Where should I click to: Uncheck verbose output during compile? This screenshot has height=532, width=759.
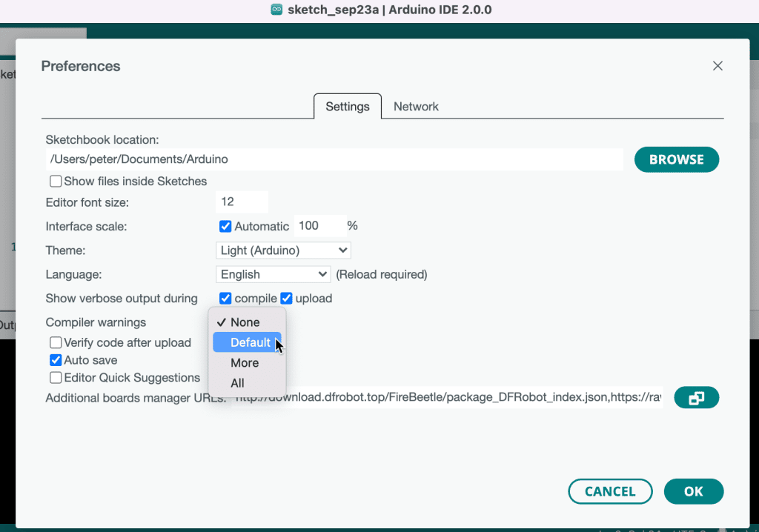[x=225, y=298]
